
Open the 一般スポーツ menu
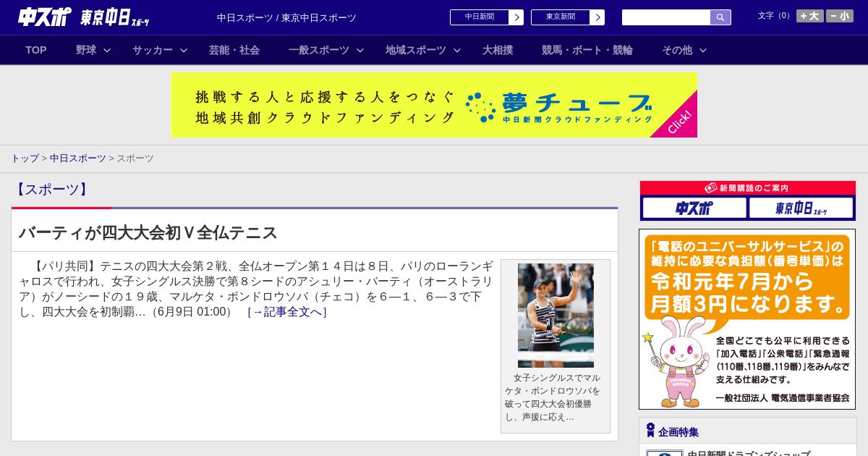pyautogui.click(x=319, y=50)
